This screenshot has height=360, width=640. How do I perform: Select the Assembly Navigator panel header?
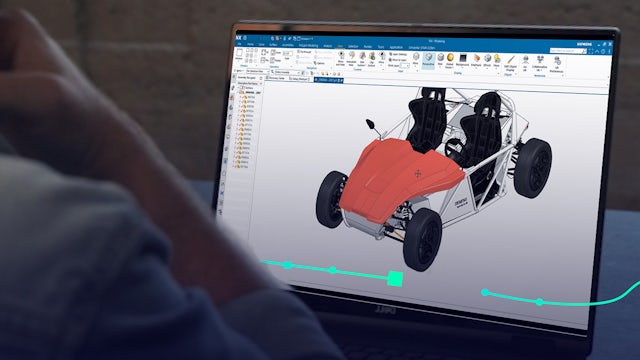pos(248,77)
